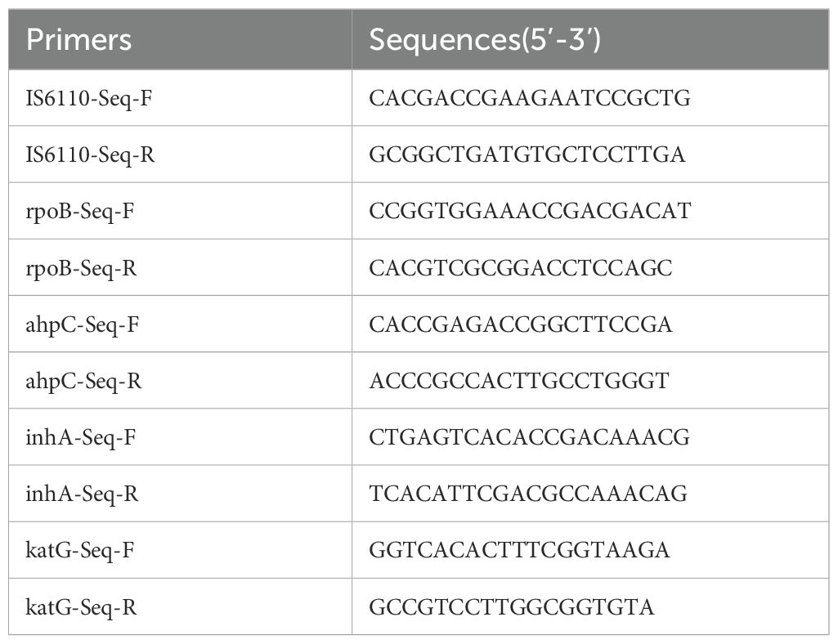The width and height of the screenshot is (838, 644).
Task: Select the rpoB-Seq-F primer cell
Action: tap(180, 211)
